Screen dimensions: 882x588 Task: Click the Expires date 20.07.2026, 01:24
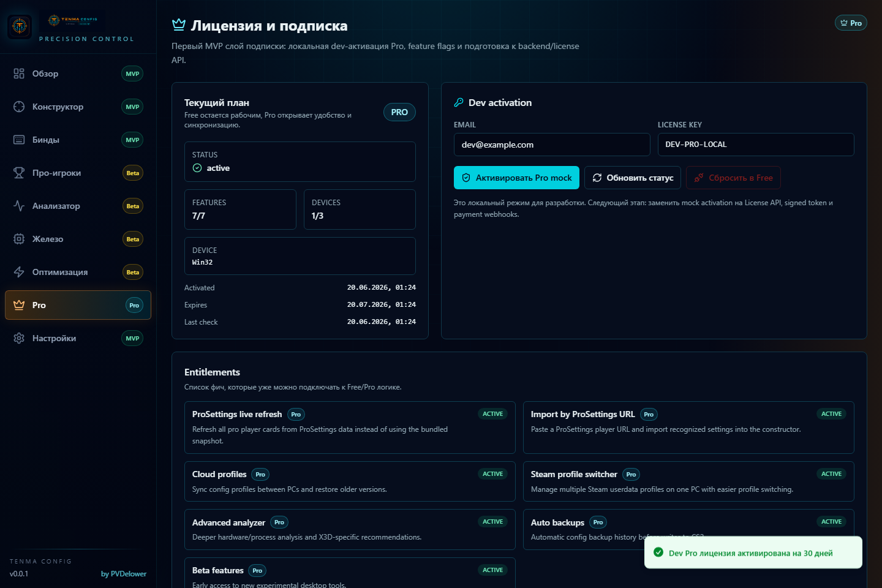(382, 305)
